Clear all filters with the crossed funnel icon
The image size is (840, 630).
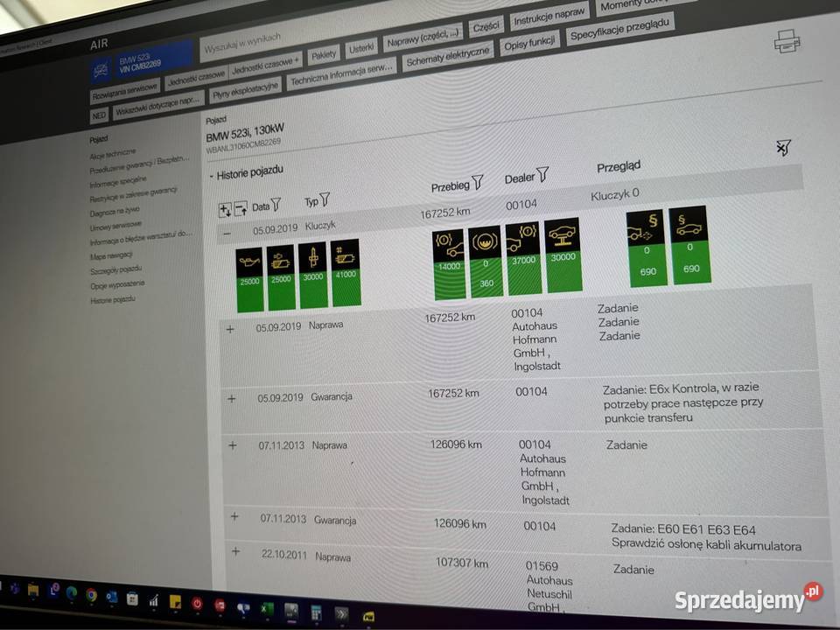[783, 147]
